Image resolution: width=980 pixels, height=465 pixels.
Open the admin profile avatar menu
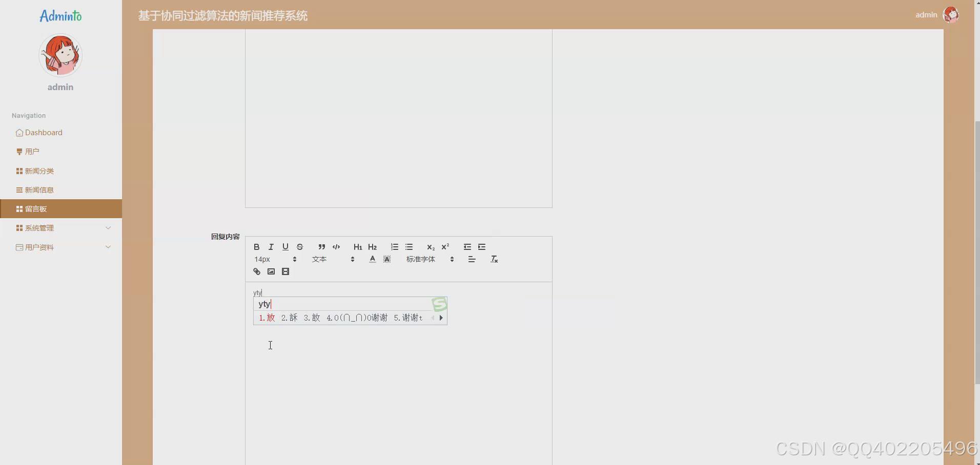tap(951, 14)
